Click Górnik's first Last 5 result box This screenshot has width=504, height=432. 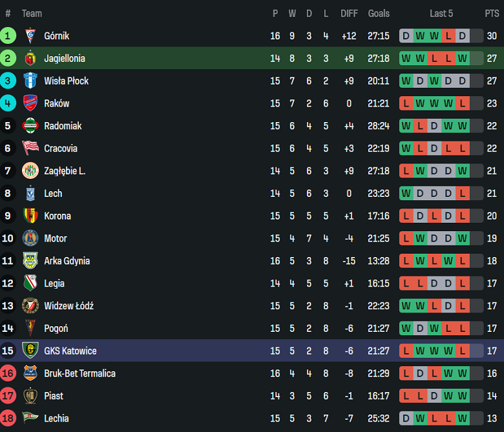(x=406, y=36)
